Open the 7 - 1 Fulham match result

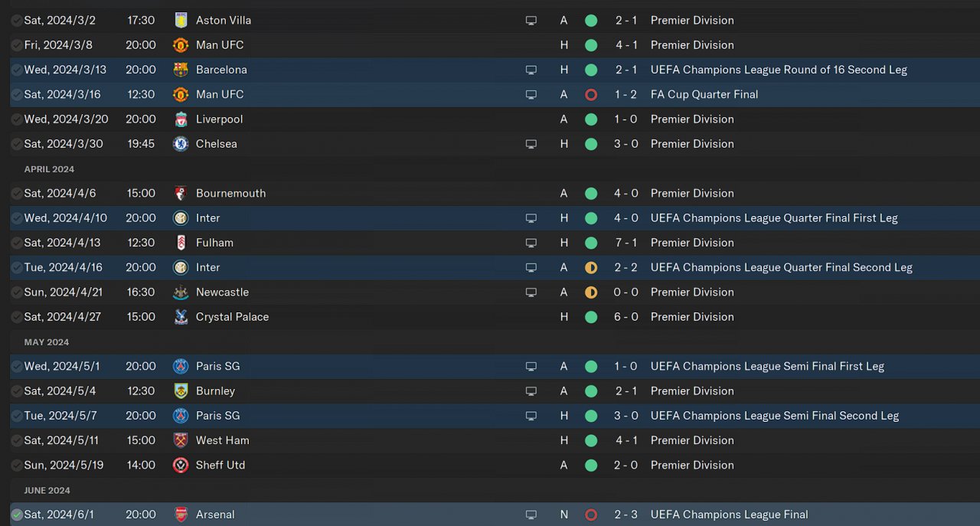pyautogui.click(x=626, y=243)
